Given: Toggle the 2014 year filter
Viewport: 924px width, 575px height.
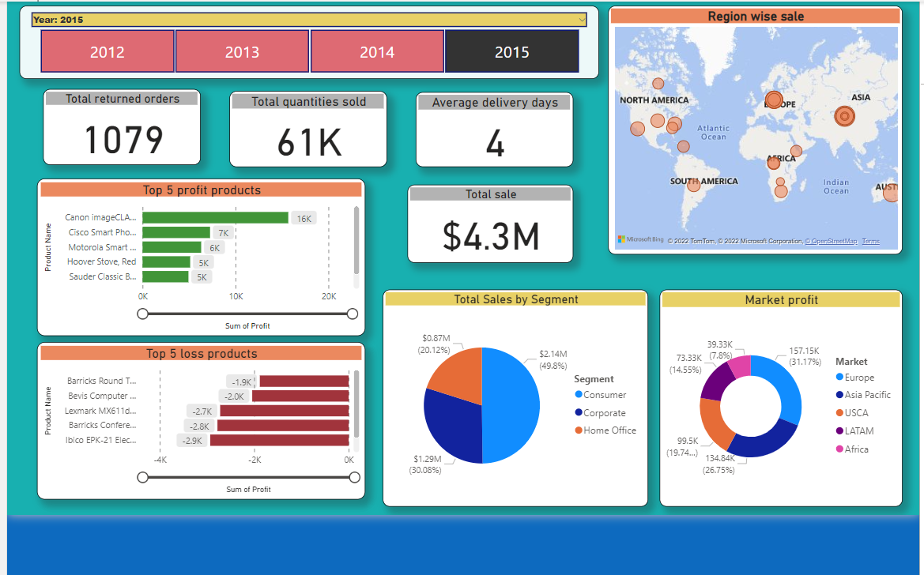Looking at the screenshot, I should [377, 51].
